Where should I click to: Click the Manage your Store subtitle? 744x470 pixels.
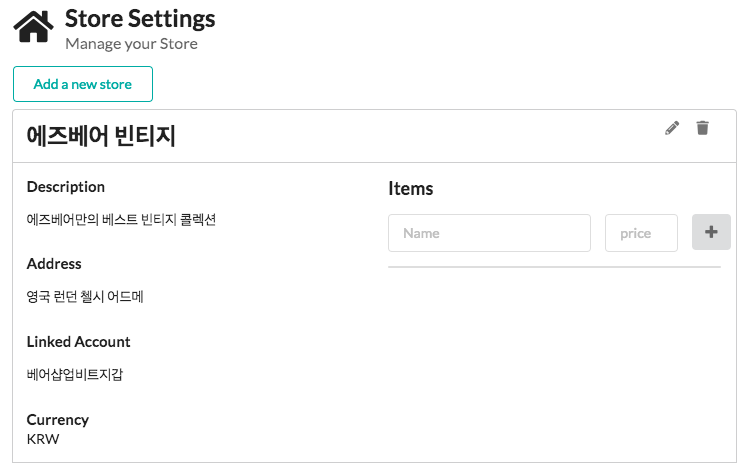click(131, 44)
